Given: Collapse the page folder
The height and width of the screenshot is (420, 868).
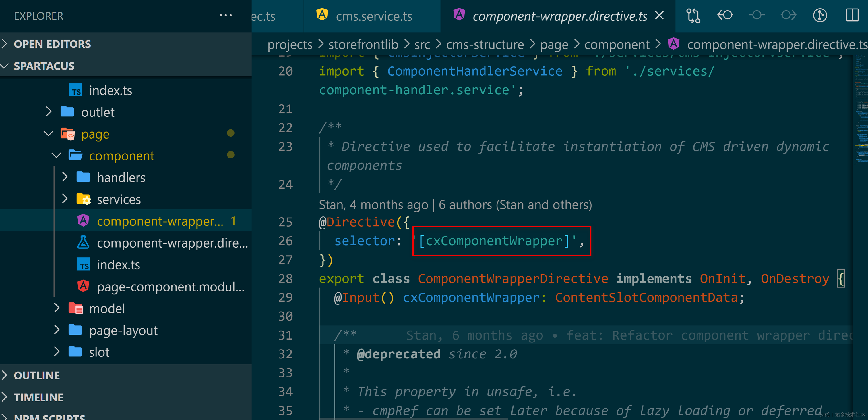Looking at the screenshot, I should point(95,134).
